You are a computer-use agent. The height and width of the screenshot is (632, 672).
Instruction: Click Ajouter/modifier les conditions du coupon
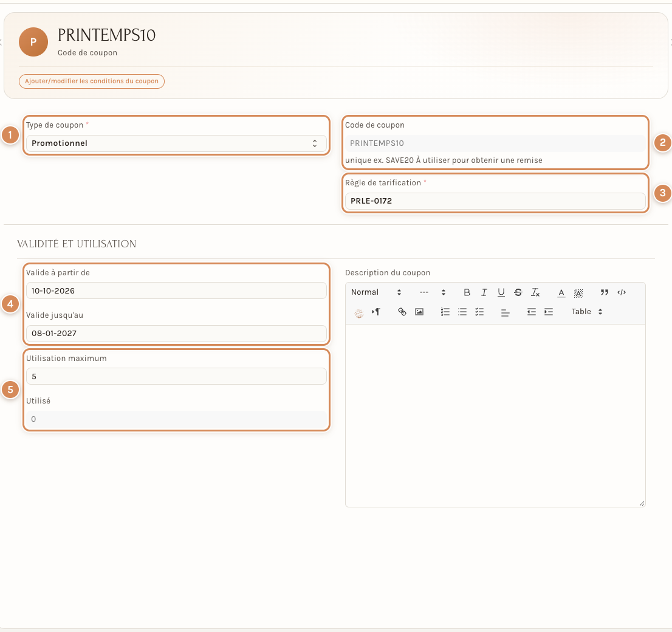pyautogui.click(x=91, y=81)
